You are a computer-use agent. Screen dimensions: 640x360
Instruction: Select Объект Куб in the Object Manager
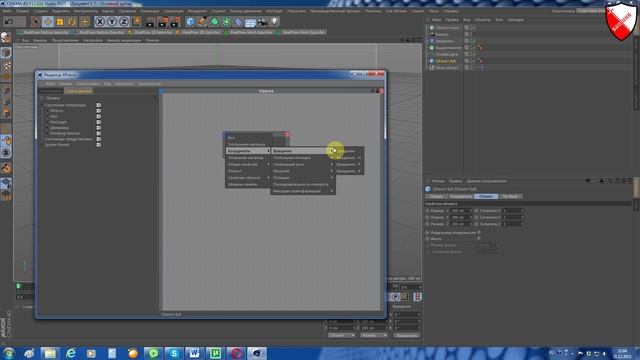tap(445, 61)
